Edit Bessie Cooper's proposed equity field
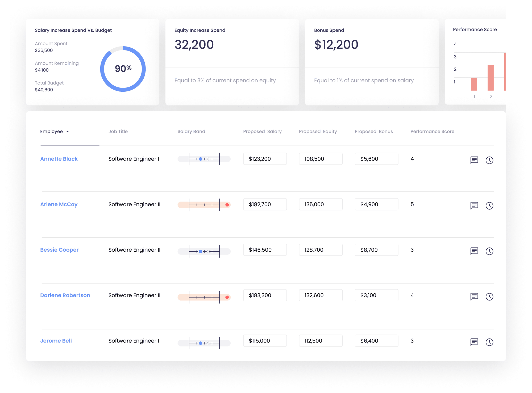 [320, 250]
